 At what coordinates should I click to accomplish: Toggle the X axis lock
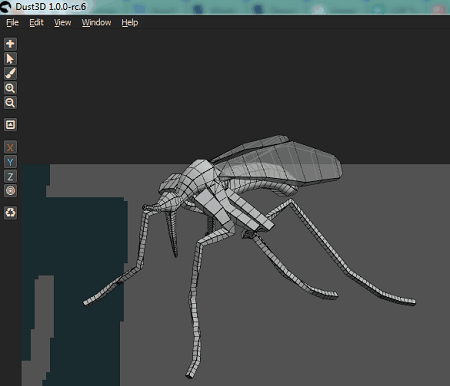10,147
